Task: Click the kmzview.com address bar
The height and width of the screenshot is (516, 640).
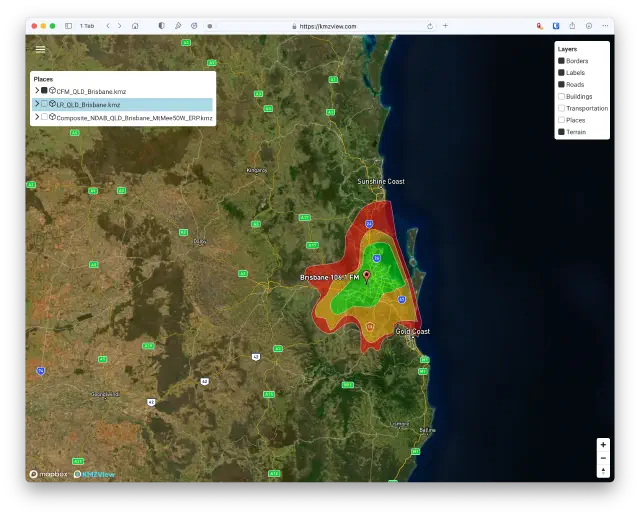Action: [x=330, y=26]
